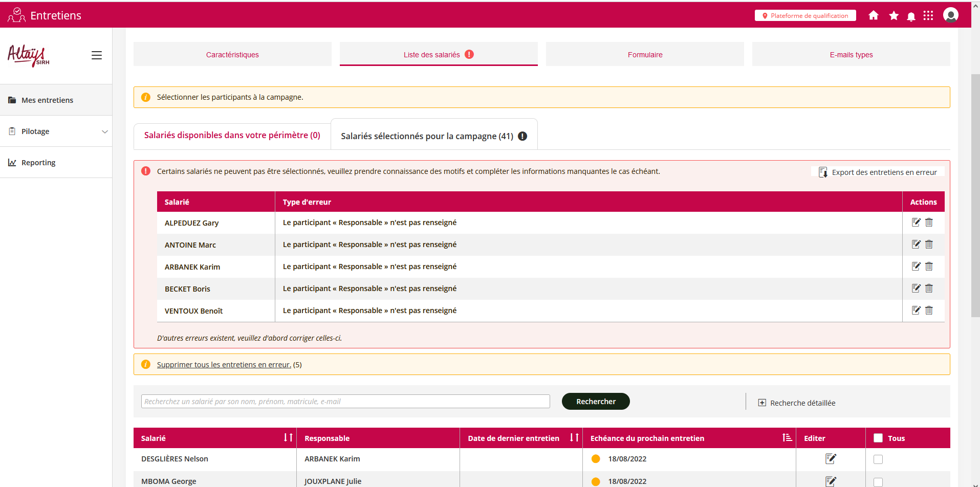Viewport: 980px width, 487px height.
Task: Tick the checkbox for MBOMA George
Action: [878, 481]
